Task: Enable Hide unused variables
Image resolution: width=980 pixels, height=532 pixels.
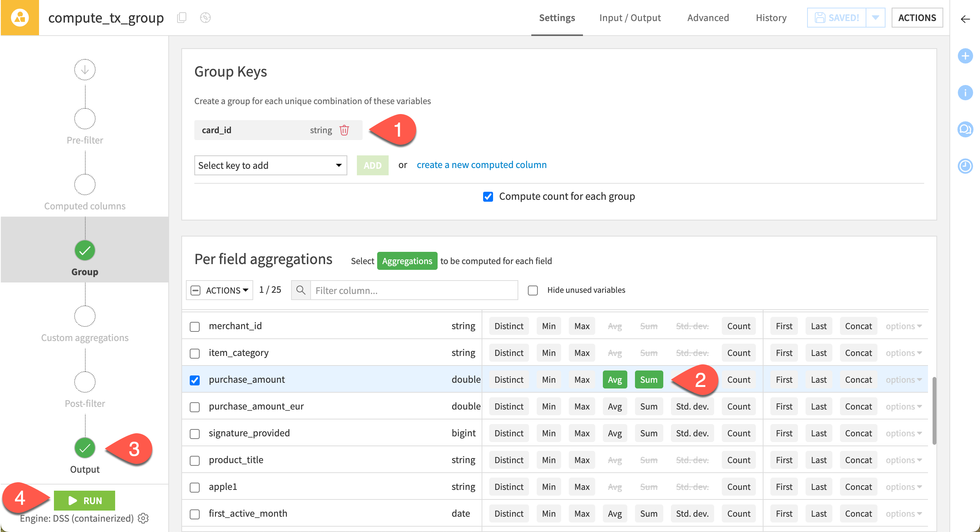Action: click(x=532, y=290)
